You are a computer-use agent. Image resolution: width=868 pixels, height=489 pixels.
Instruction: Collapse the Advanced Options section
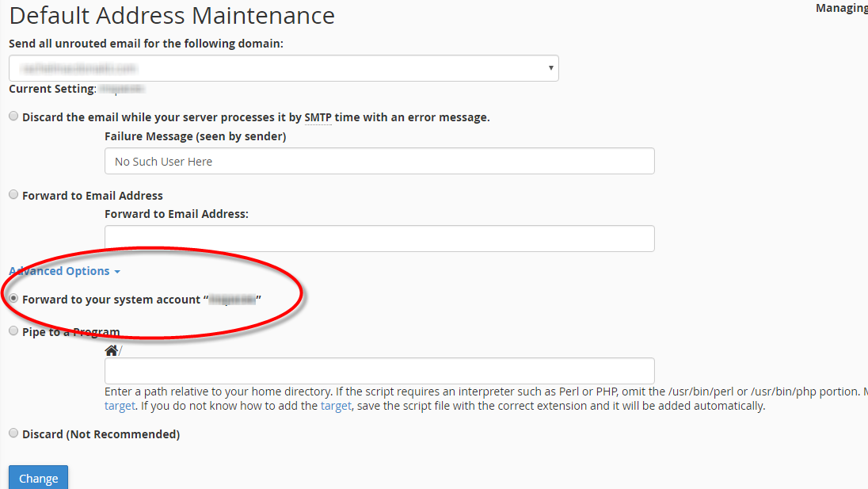click(64, 271)
